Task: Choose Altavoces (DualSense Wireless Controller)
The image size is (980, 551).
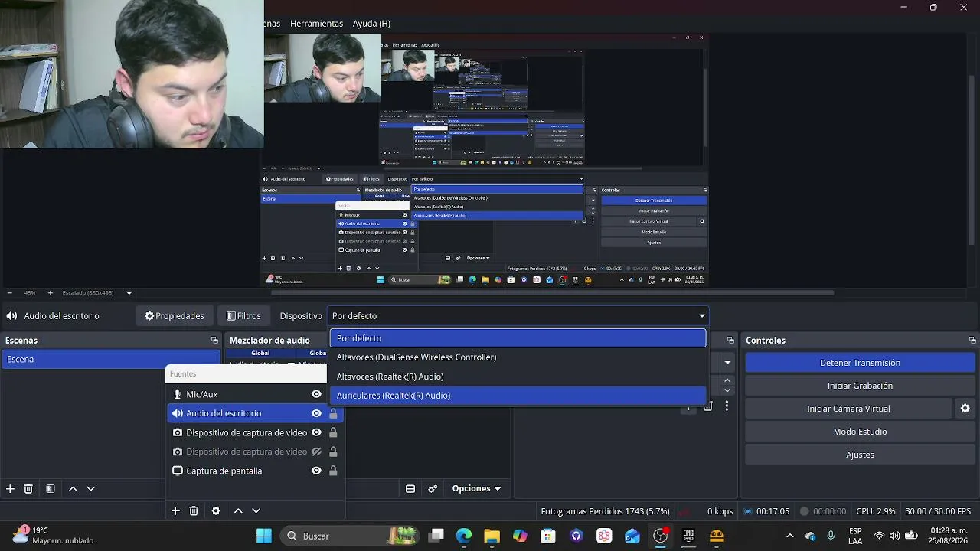Action: [x=518, y=357]
